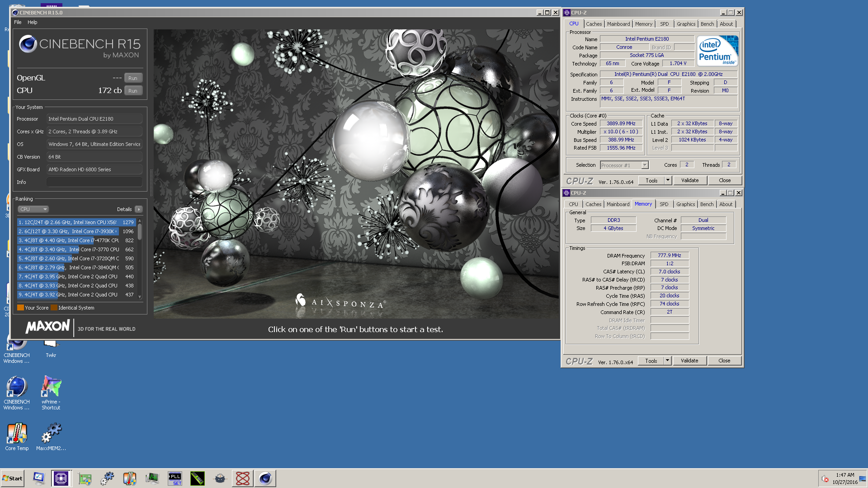This screenshot has width=868, height=488.
Task: Show ranking Details with arrow button
Action: tap(139, 209)
